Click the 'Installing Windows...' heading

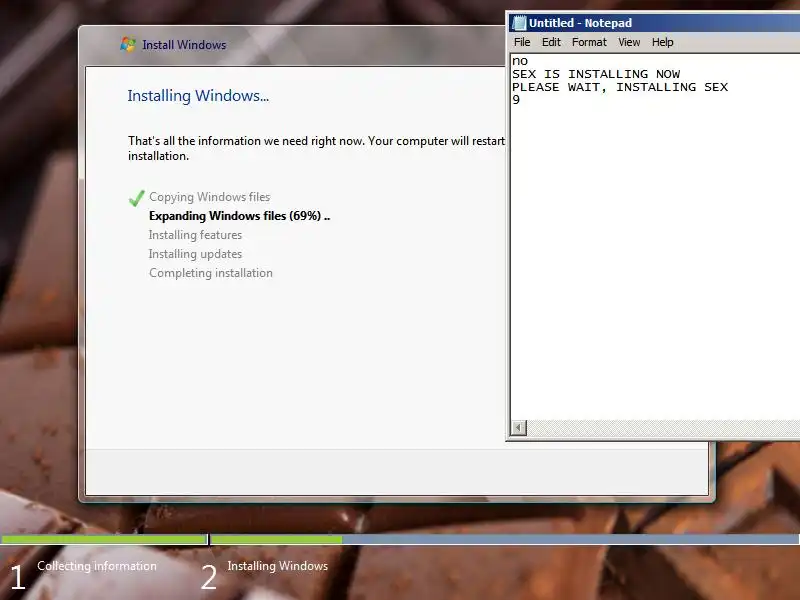coord(198,96)
